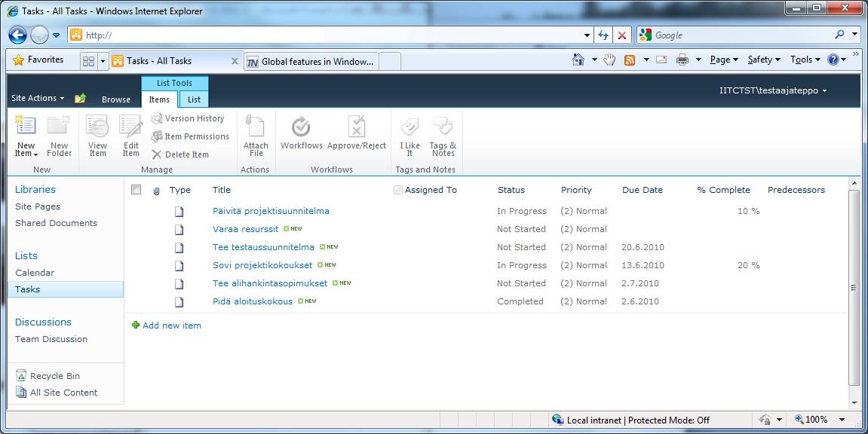Click the Recycle Bin icon in sidebar
Viewport: 868px width, 434px height.
coord(21,376)
